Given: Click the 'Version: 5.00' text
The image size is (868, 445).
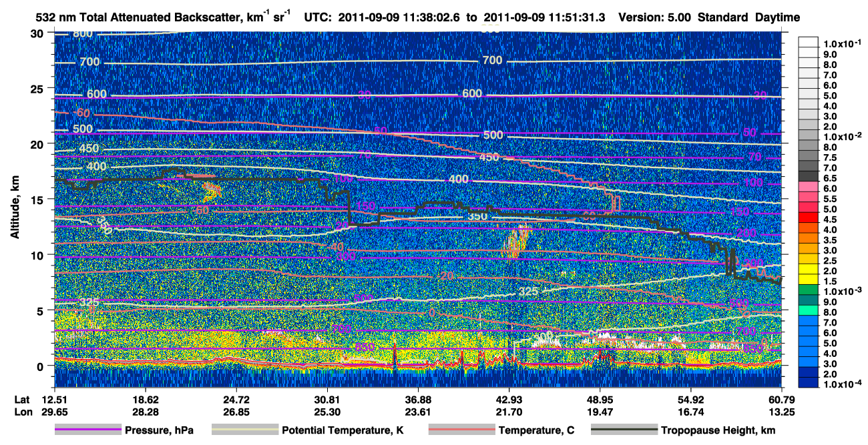Looking at the screenshot, I should pyautogui.click(x=654, y=18).
